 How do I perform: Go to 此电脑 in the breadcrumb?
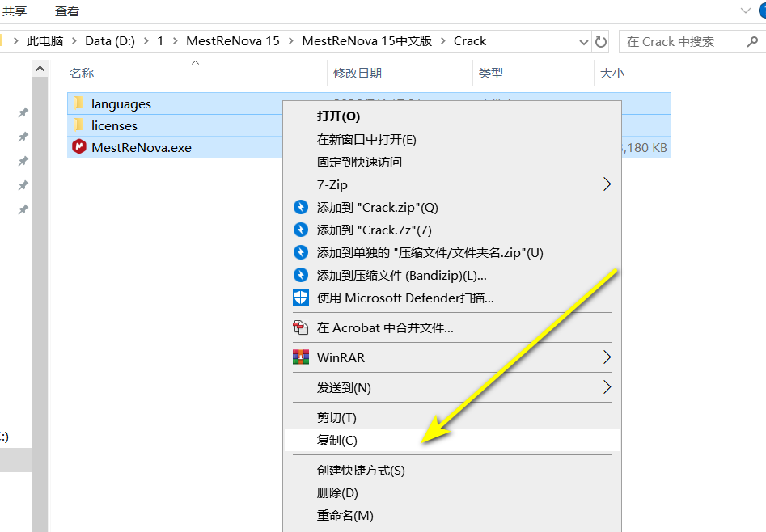(x=45, y=41)
